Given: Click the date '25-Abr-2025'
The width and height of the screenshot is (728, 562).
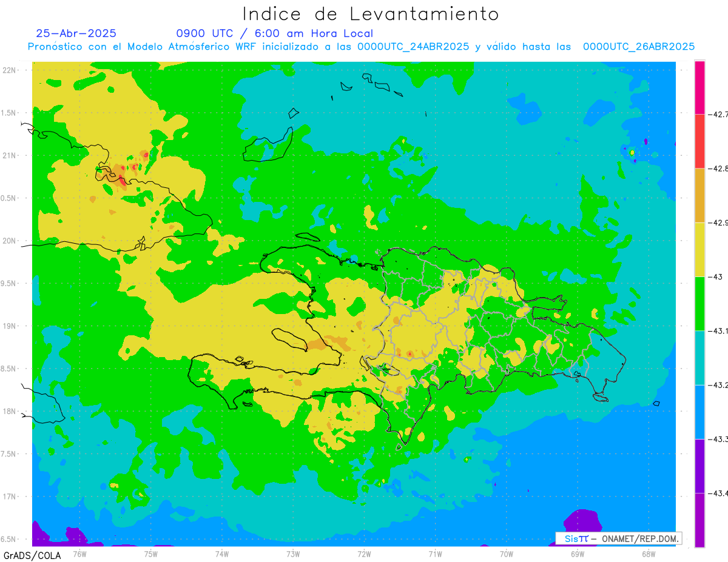Looking at the screenshot, I should [x=76, y=33].
